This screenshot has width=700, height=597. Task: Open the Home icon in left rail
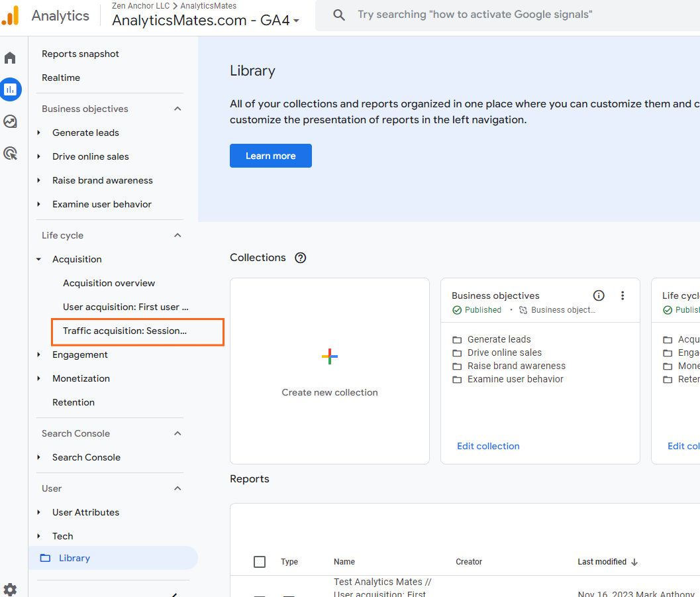pyautogui.click(x=10, y=58)
